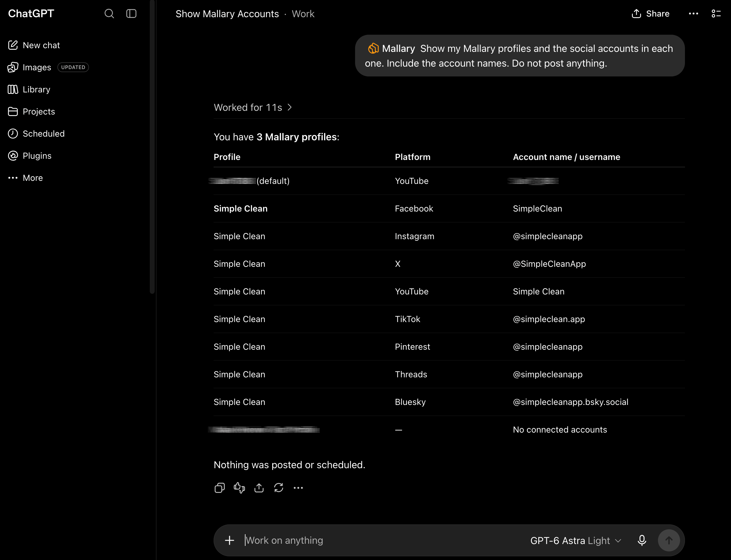Click the UPDATED badge next to Images

point(73,67)
